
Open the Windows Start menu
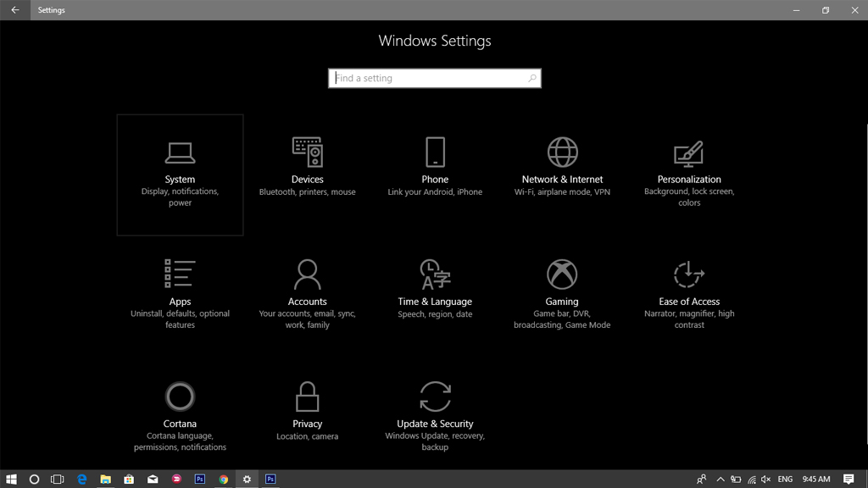11,480
